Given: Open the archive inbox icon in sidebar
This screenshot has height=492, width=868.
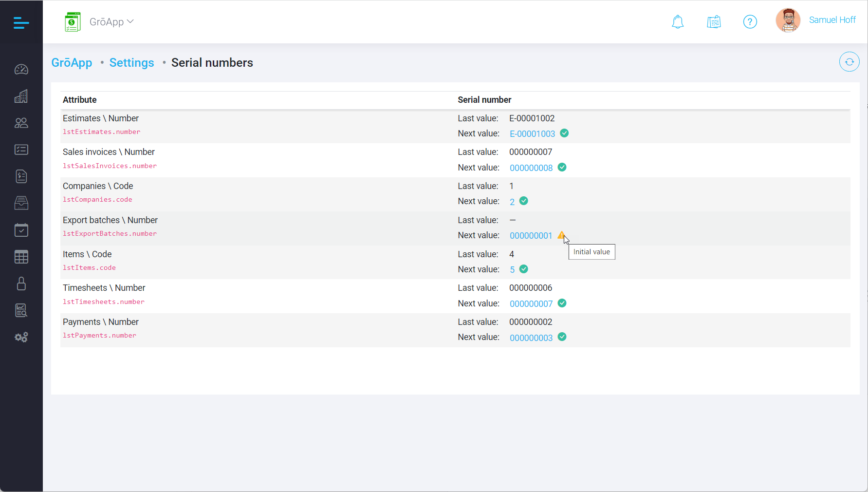Looking at the screenshot, I should pyautogui.click(x=21, y=203).
